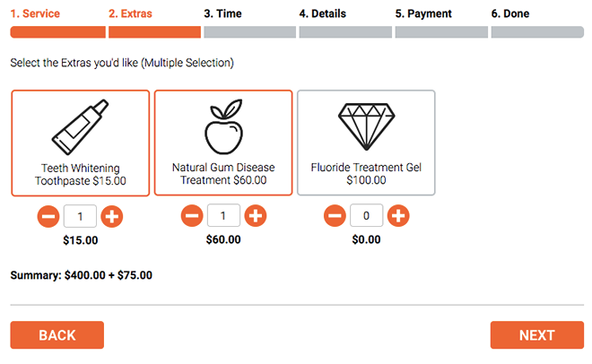
Task: Click the NEXT button
Action: (537, 335)
